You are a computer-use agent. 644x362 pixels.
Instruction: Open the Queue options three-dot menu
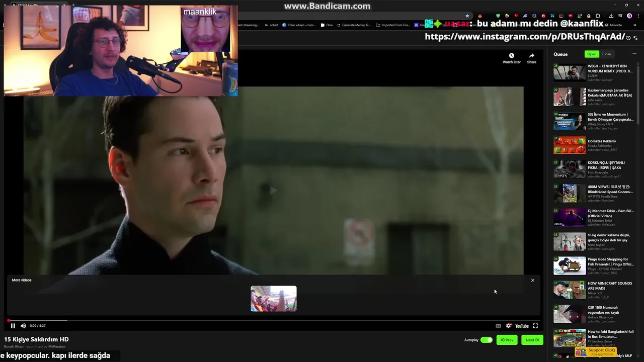(634, 54)
